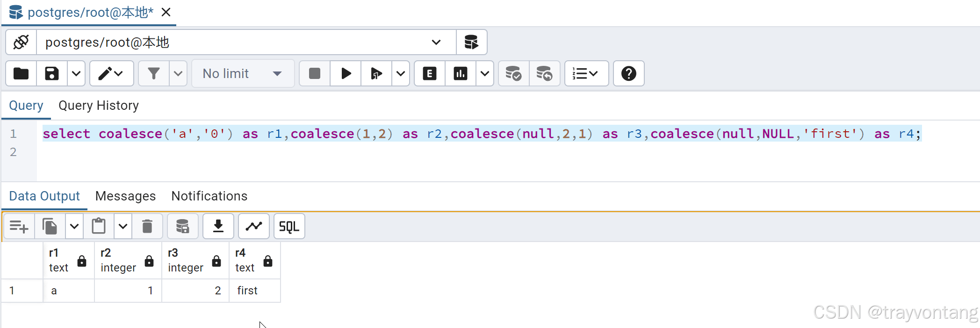Open the Macros list dropdown
This screenshot has height=328, width=980.
click(x=586, y=73)
